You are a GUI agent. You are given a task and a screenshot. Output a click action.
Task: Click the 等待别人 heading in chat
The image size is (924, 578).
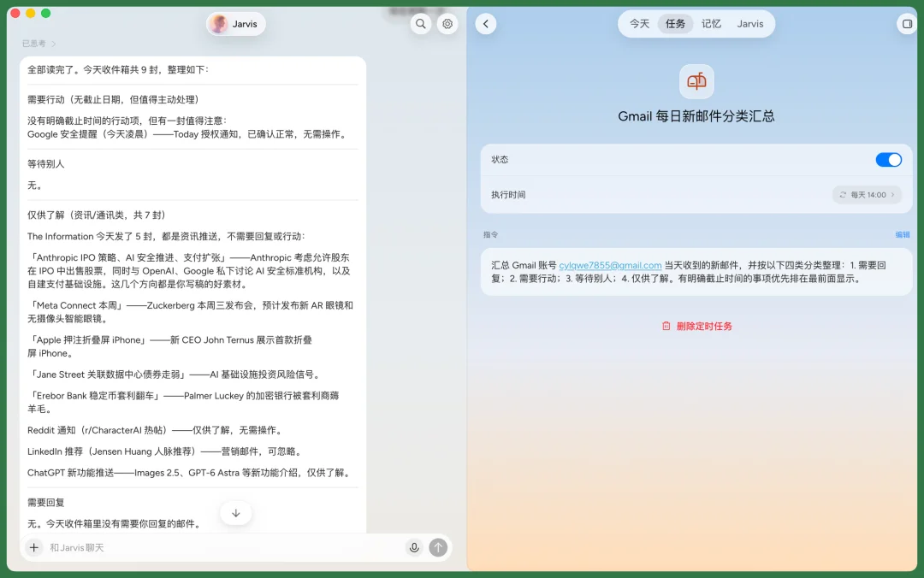(46, 164)
